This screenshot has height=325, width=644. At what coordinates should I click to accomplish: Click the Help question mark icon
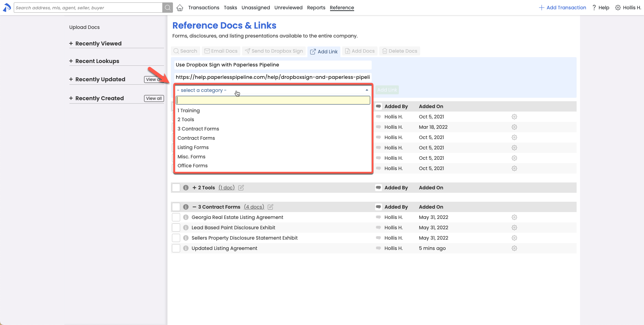point(594,8)
